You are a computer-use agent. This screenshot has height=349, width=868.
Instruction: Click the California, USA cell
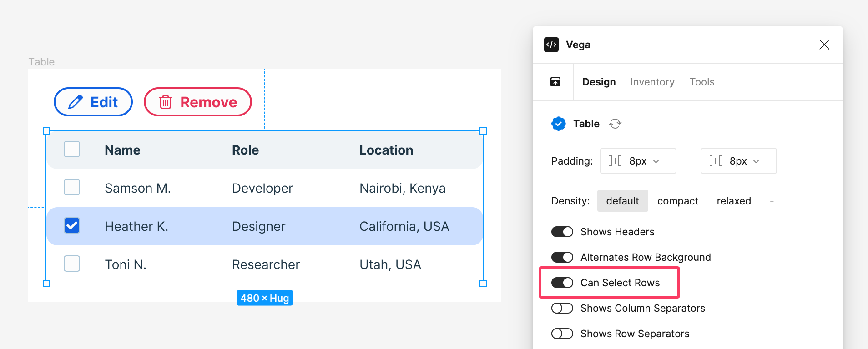(x=404, y=226)
